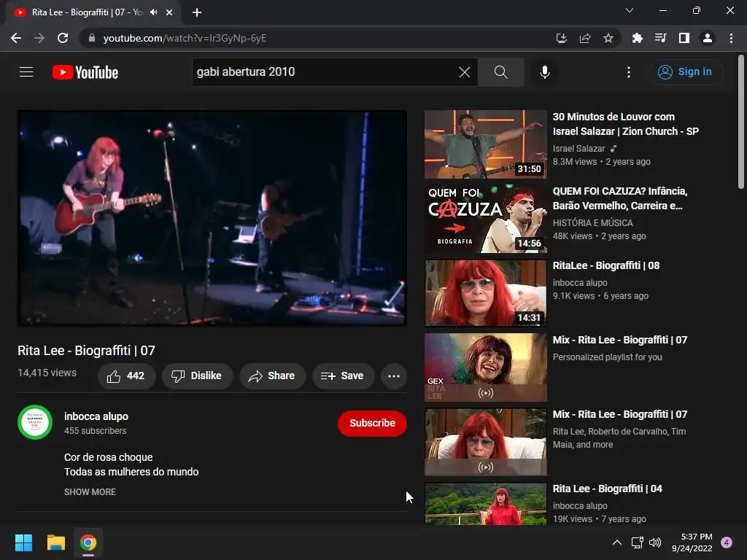Click Rita Lee - Biograffiti | 04 title
Screen dimensions: 747x560
(x=608, y=489)
